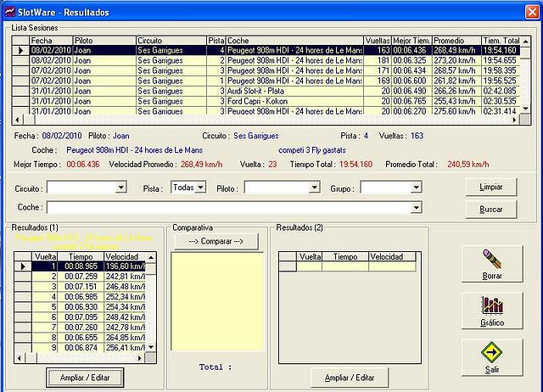Click sessions list horizontal scroll right arrow

[x=515, y=120]
